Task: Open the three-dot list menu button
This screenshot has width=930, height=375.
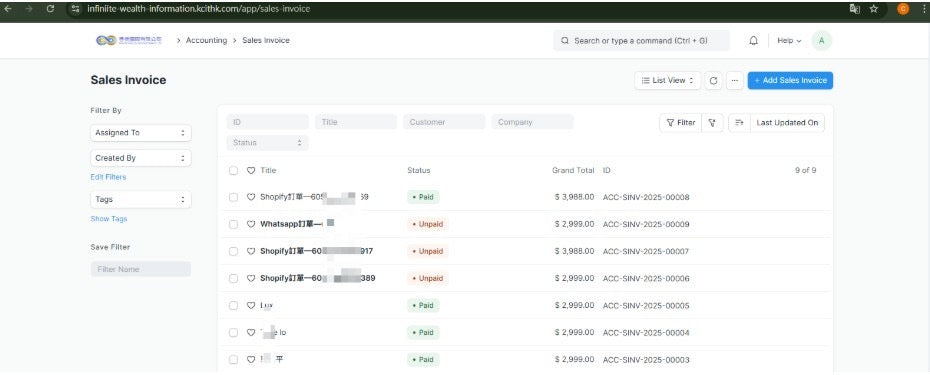Action: 734,81
